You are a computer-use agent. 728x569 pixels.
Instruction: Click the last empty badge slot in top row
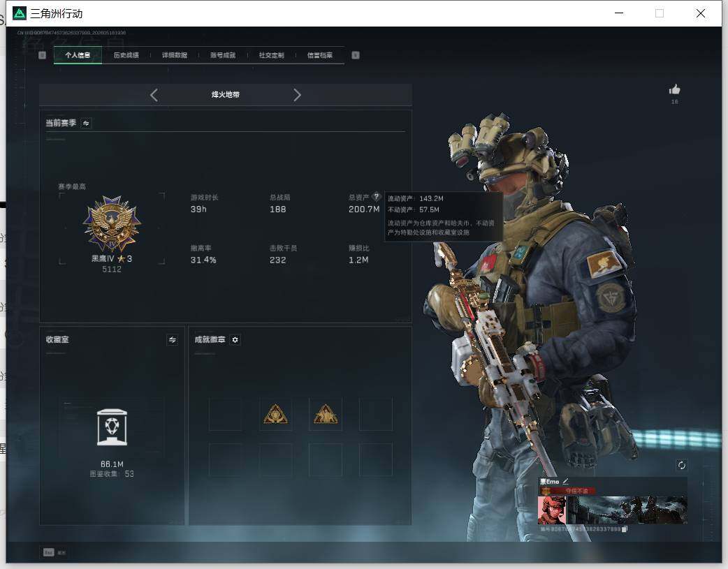(376, 414)
